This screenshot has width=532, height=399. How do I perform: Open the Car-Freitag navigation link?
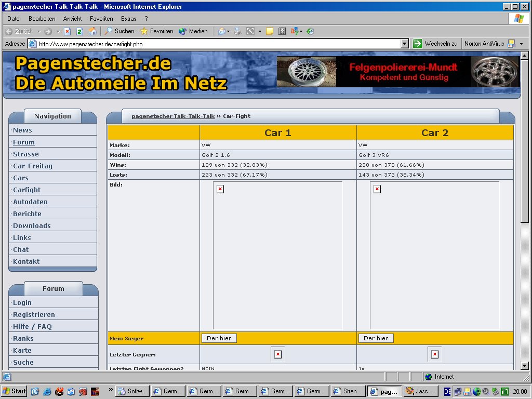[33, 166]
